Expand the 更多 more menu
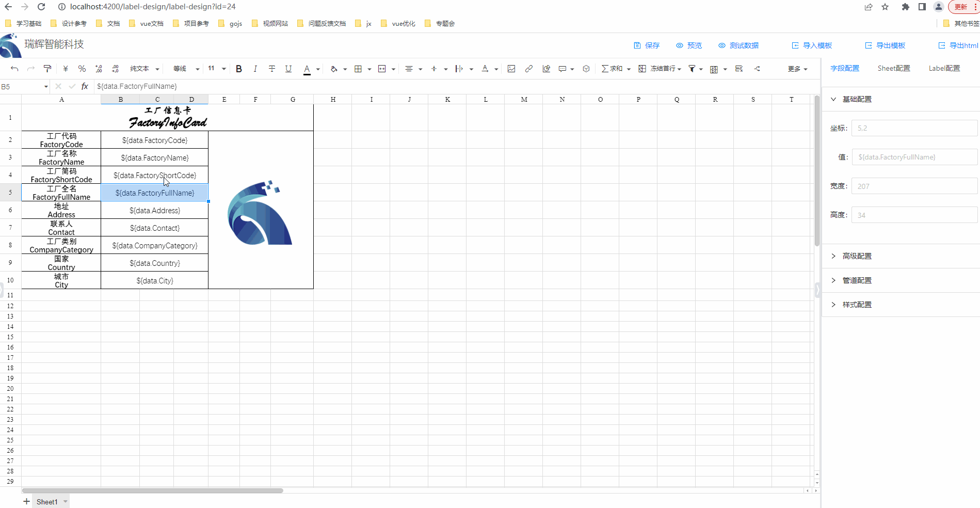 point(797,69)
